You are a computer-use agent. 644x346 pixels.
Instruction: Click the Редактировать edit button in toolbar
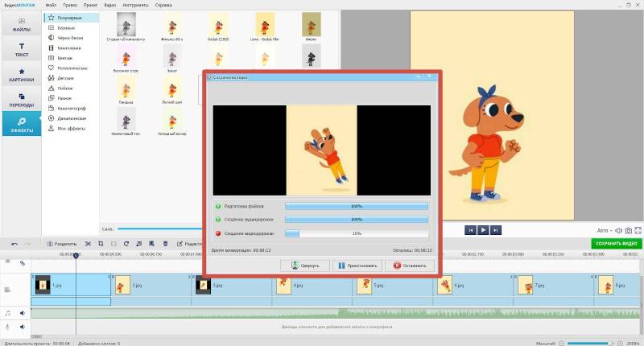coord(190,244)
